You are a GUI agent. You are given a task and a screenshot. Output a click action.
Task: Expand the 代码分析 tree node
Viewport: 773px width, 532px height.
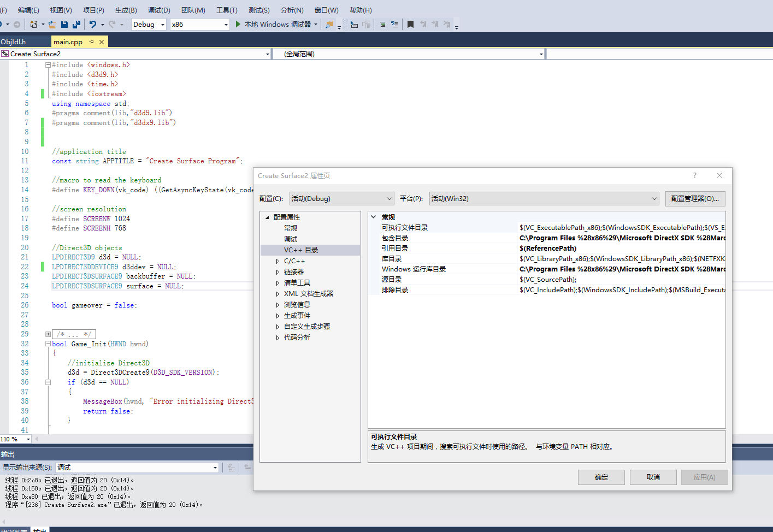(x=278, y=338)
